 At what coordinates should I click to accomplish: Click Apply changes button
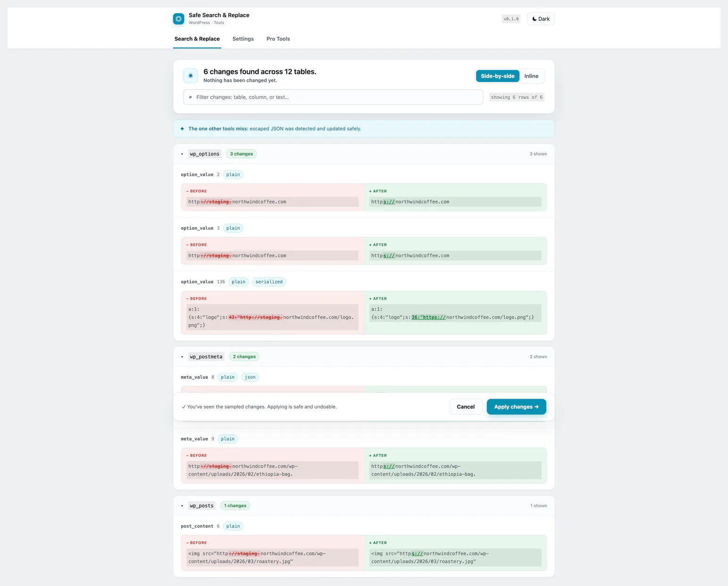(516, 407)
